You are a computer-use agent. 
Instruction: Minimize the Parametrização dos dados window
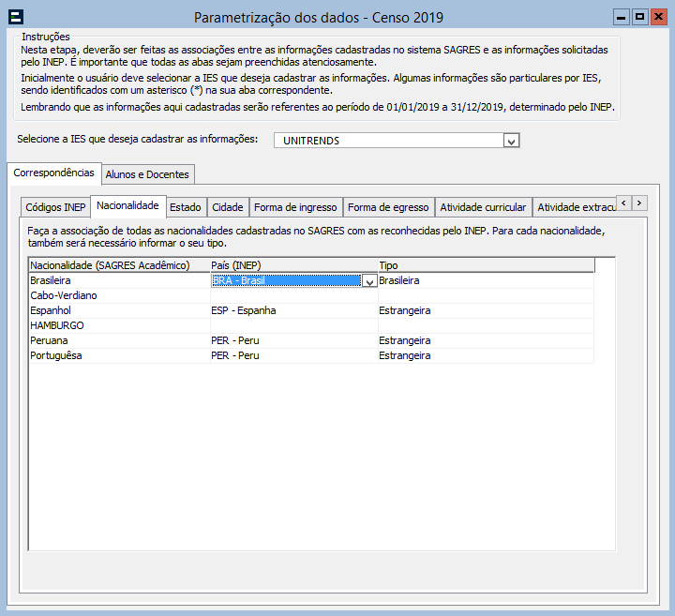click(x=621, y=17)
